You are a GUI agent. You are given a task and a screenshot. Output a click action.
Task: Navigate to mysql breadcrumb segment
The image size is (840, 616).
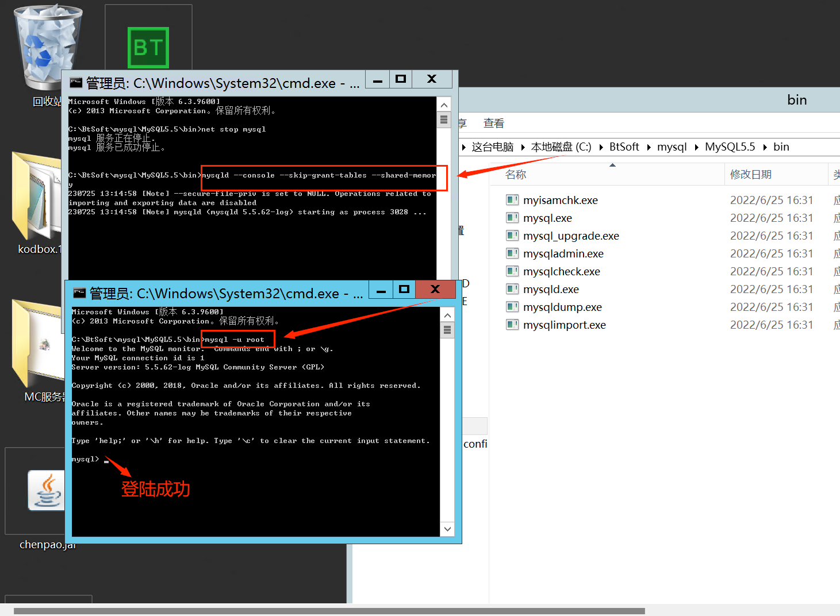(672, 147)
